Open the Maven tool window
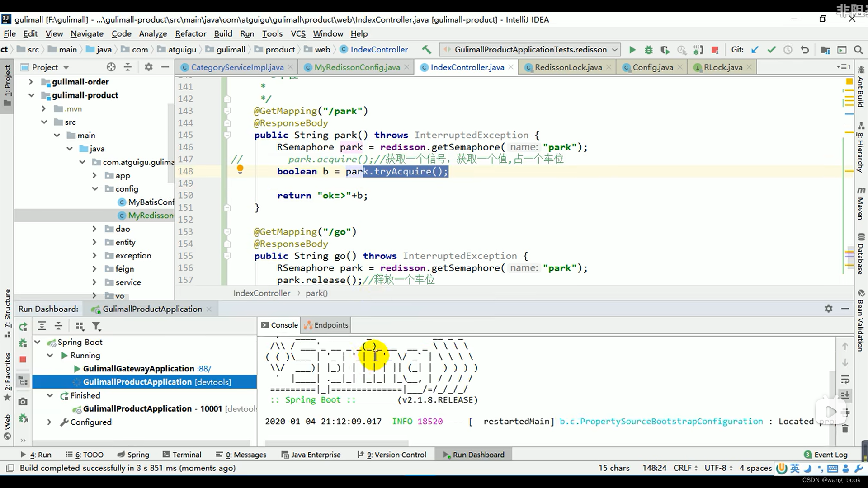The height and width of the screenshot is (488, 868). pos(861,203)
